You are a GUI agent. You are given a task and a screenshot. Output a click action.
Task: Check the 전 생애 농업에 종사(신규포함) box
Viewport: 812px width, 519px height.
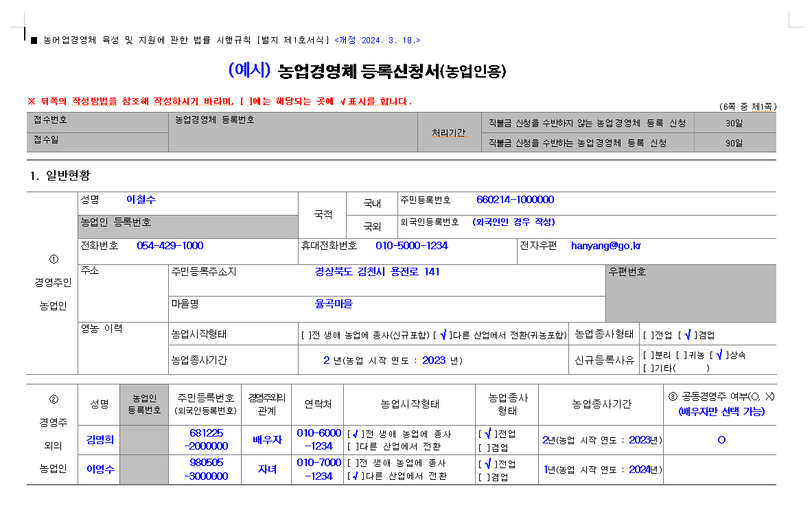coord(305,335)
